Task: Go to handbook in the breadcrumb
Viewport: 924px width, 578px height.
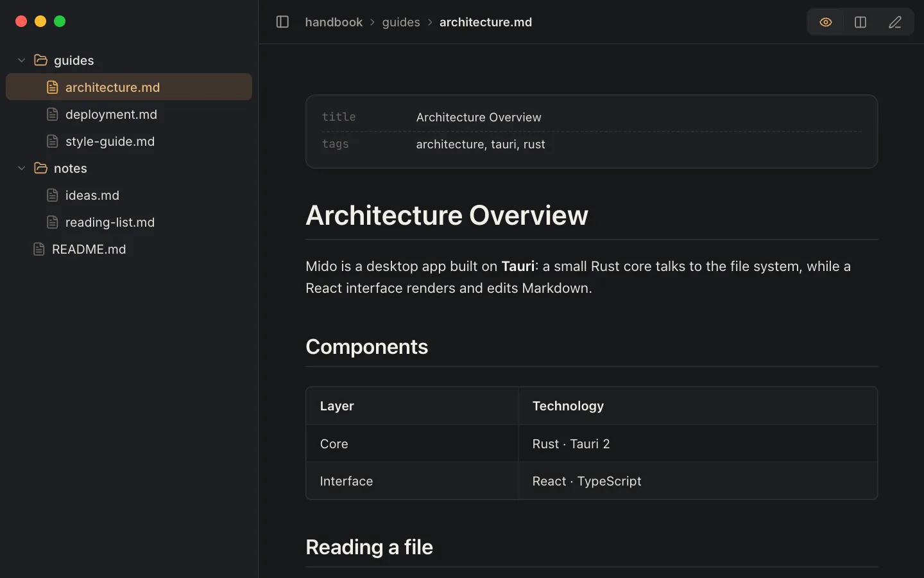Action: coord(334,22)
